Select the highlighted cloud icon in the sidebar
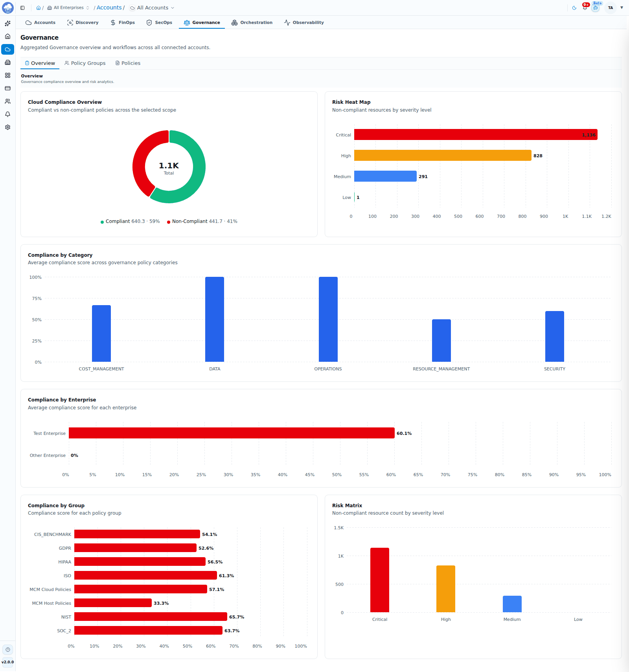Viewport: 629px width, 672px height. 7,50
